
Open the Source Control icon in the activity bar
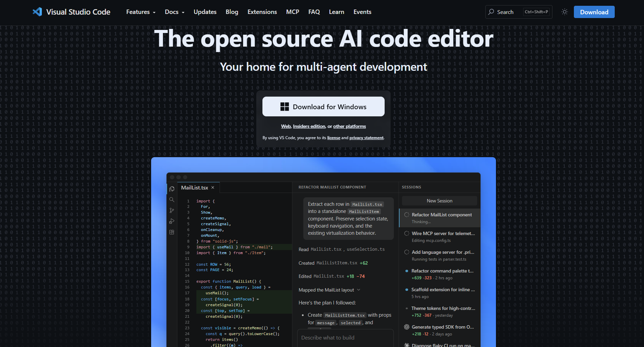pos(172,211)
